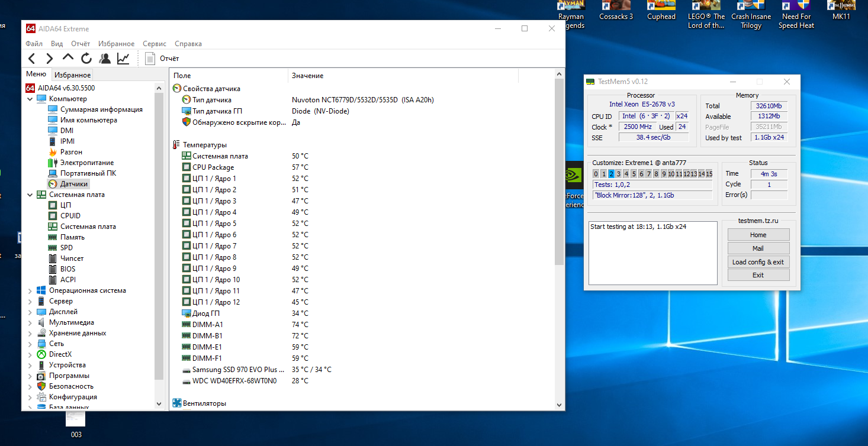Select the Конфигурация tree item
Screen dimensions: 868x446
click(x=73, y=397)
